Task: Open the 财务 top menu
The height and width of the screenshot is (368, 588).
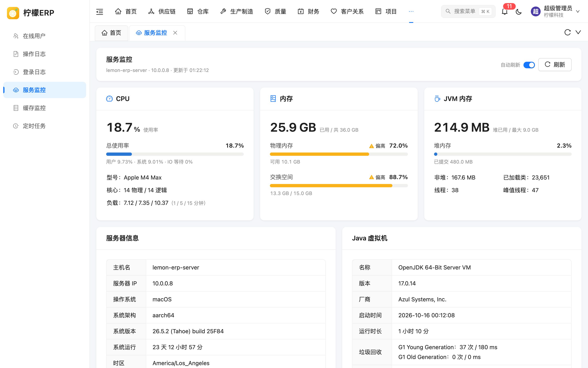Action: pyautogui.click(x=308, y=11)
